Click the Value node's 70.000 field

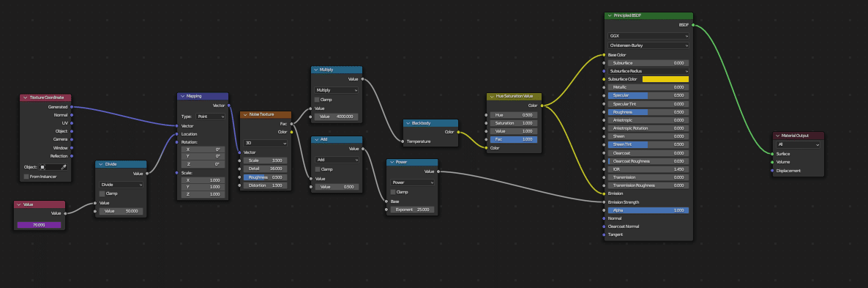coord(40,225)
